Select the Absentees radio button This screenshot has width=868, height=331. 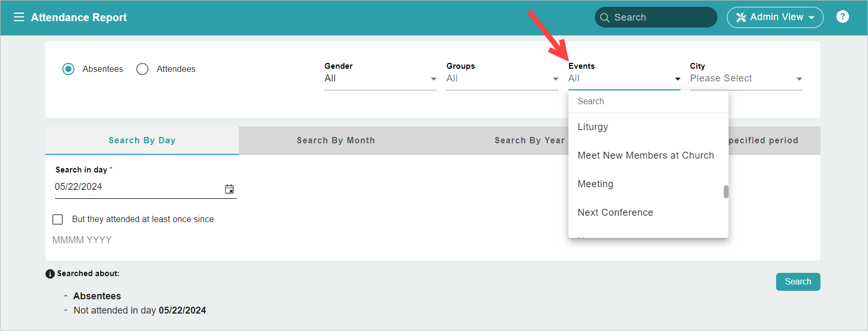pos(69,69)
